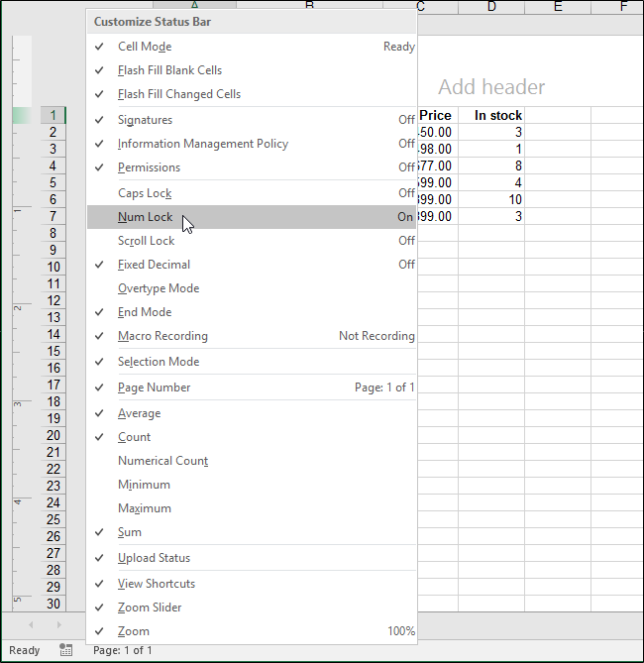Toggle Macro Recording status option
Image resolution: width=644 pixels, height=663 pixels.
162,336
